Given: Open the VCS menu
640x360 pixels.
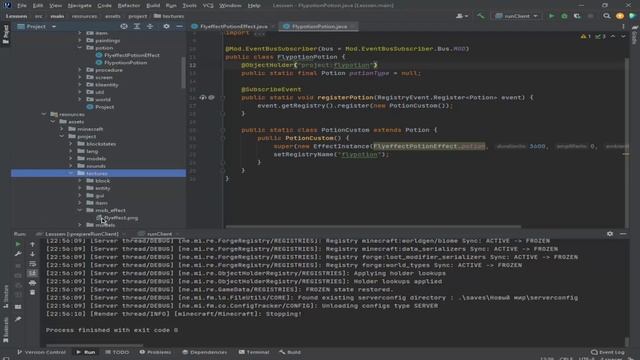Looking at the screenshot, I should [x=208, y=6].
